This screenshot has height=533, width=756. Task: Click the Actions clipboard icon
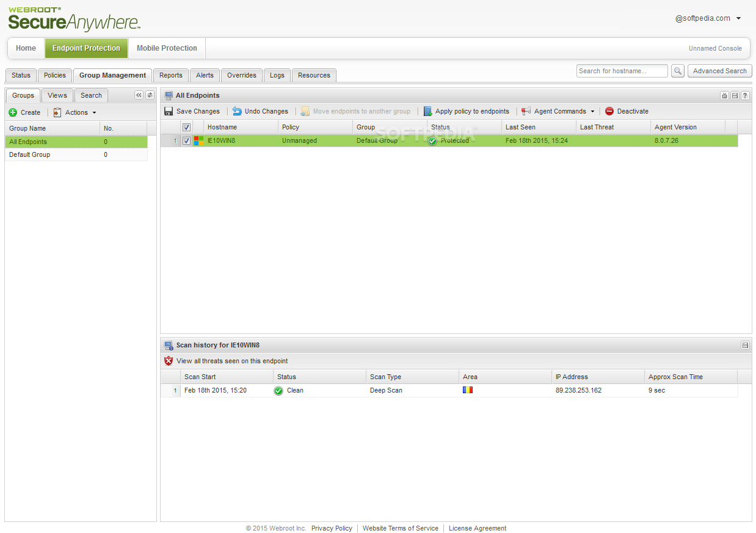tap(57, 112)
